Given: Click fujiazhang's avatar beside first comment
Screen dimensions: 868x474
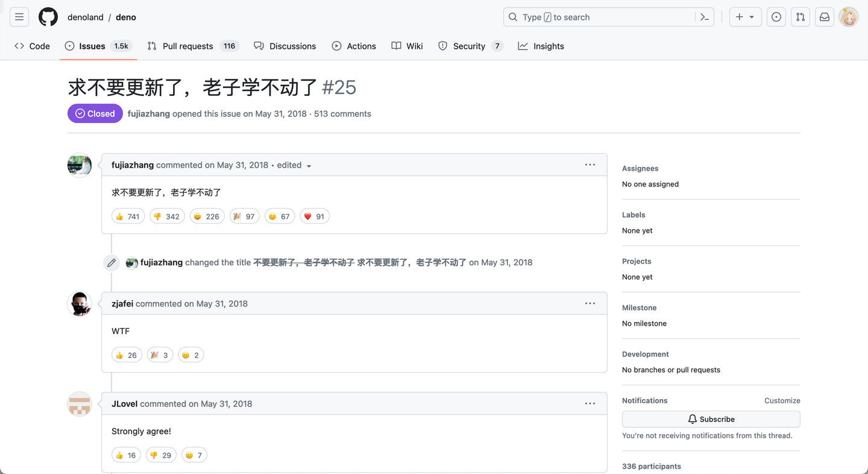Looking at the screenshot, I should [80, 165].
